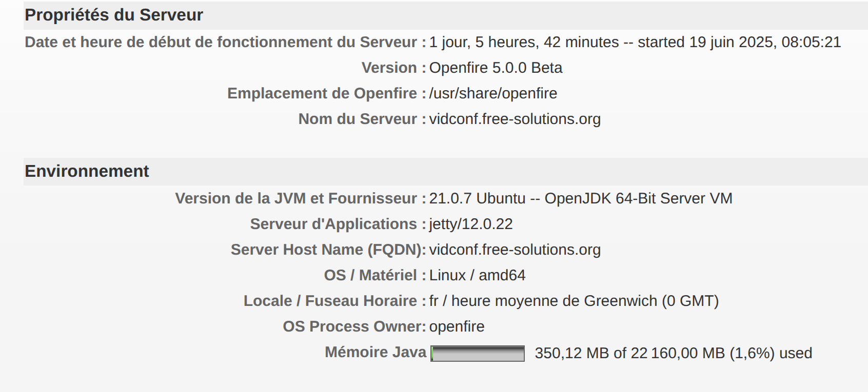Image resolution: width=868 pixels, height=392 pixels.
Task: Select the 'Environnement' section heading
Action: [x=87, y=171]
